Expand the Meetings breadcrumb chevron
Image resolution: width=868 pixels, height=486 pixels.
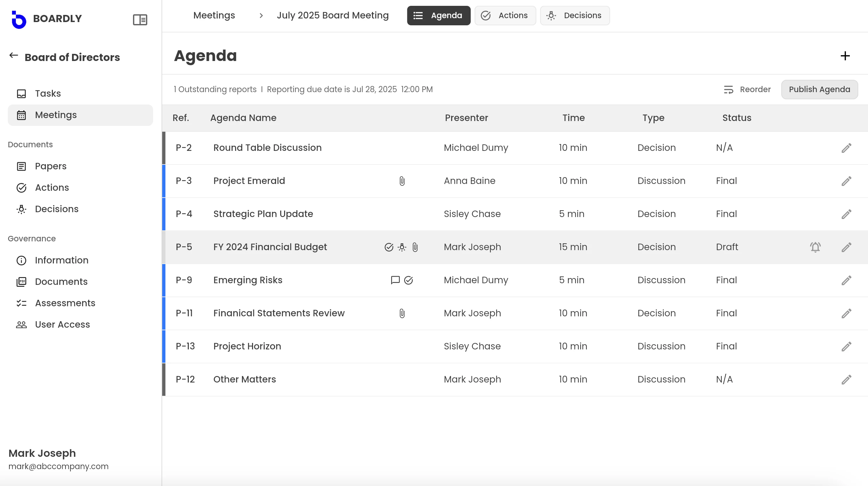[261, 16]
